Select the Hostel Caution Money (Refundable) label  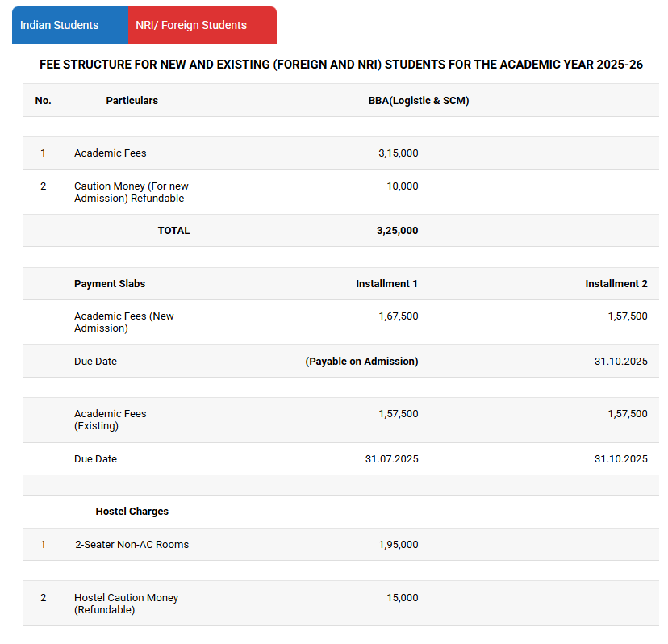(x=126, y=604)
